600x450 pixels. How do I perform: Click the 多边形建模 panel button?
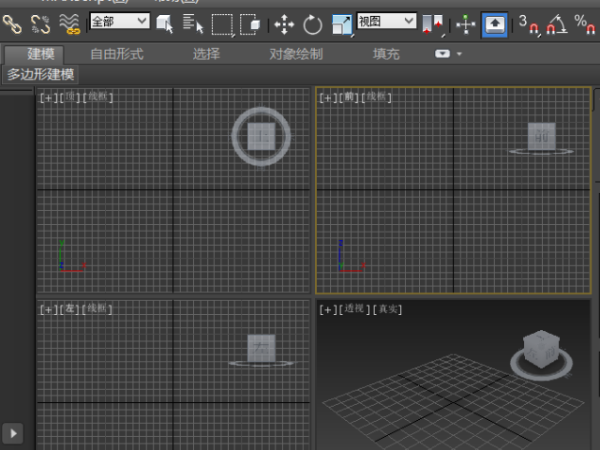(41, 74)
